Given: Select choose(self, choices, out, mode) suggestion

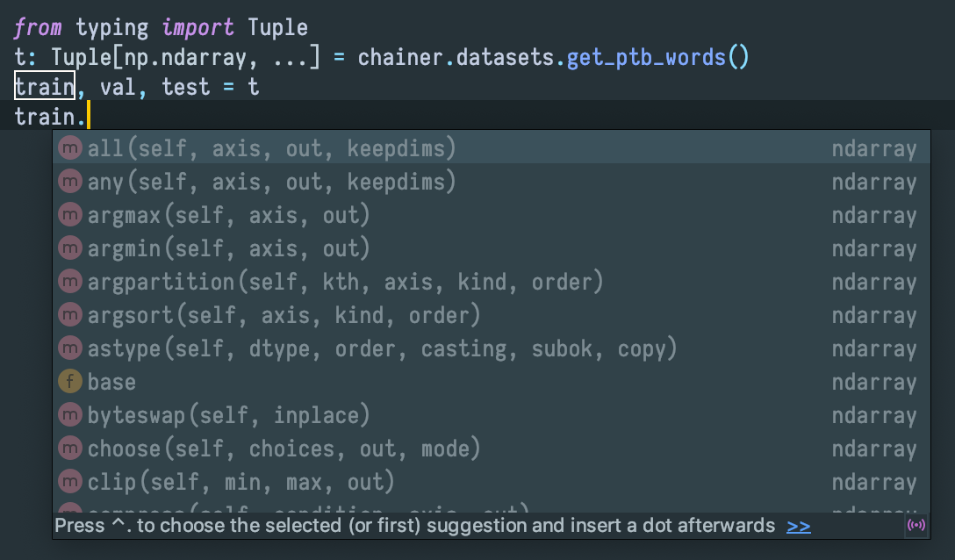Looking at the screenshot, I should pos(284,449).
